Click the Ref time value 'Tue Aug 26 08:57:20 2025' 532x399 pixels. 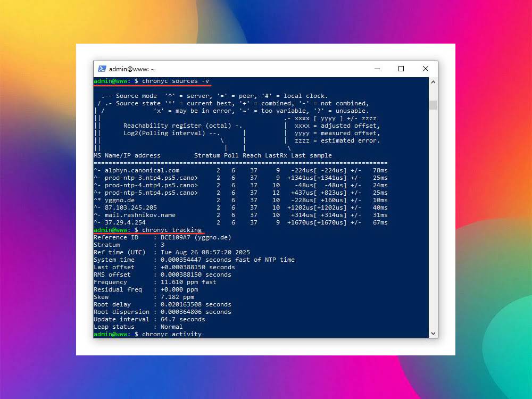tap(205, 252)
